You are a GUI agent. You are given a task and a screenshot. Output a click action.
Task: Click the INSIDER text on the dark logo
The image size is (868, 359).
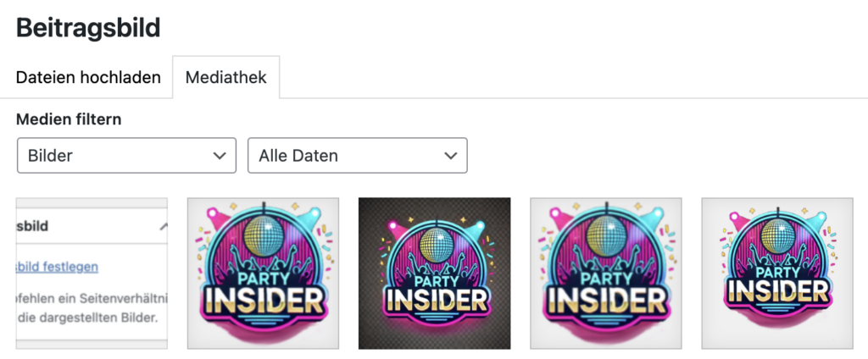click(x=435, y=301)
